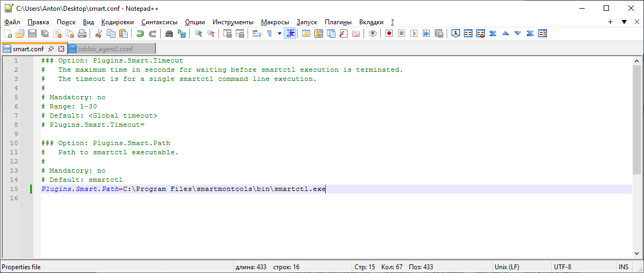Toggle the indent guide icon

pos(290,33)
